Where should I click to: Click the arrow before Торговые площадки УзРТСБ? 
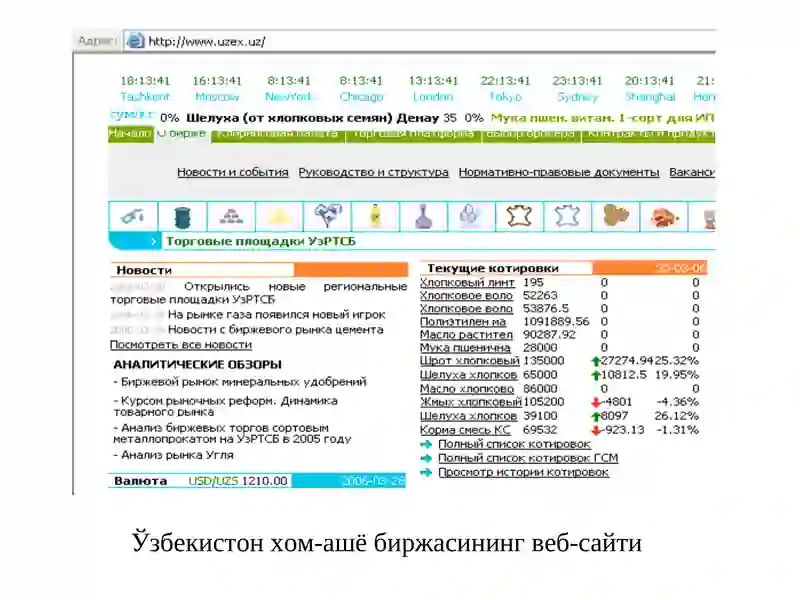(x=153, y=241)
